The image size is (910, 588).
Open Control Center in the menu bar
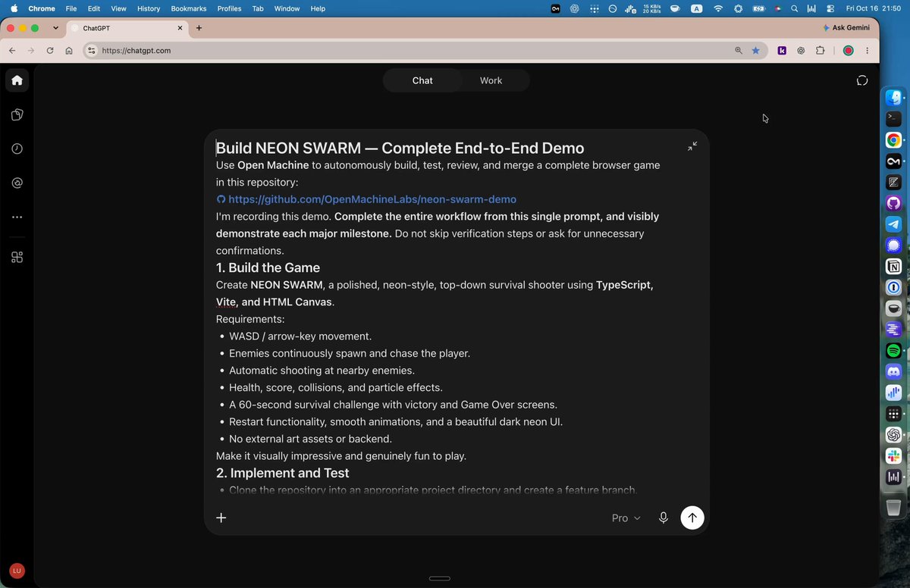click(830, 8)
